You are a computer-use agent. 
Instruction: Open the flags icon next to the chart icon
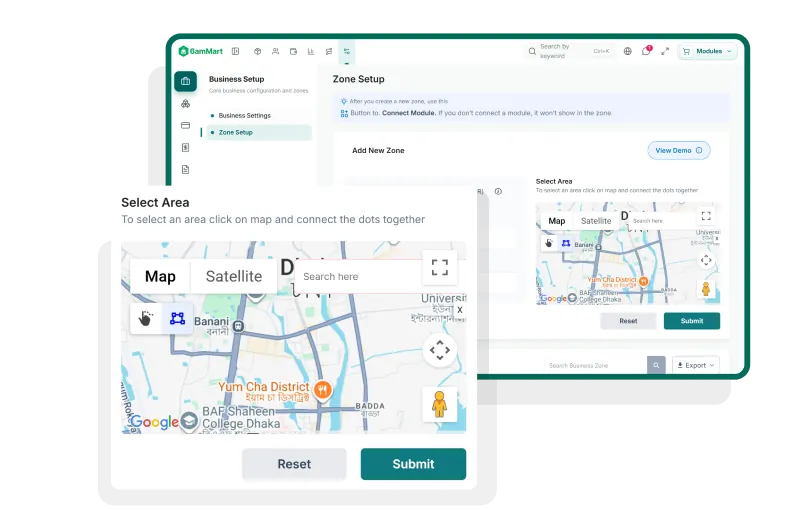point(329,51)
